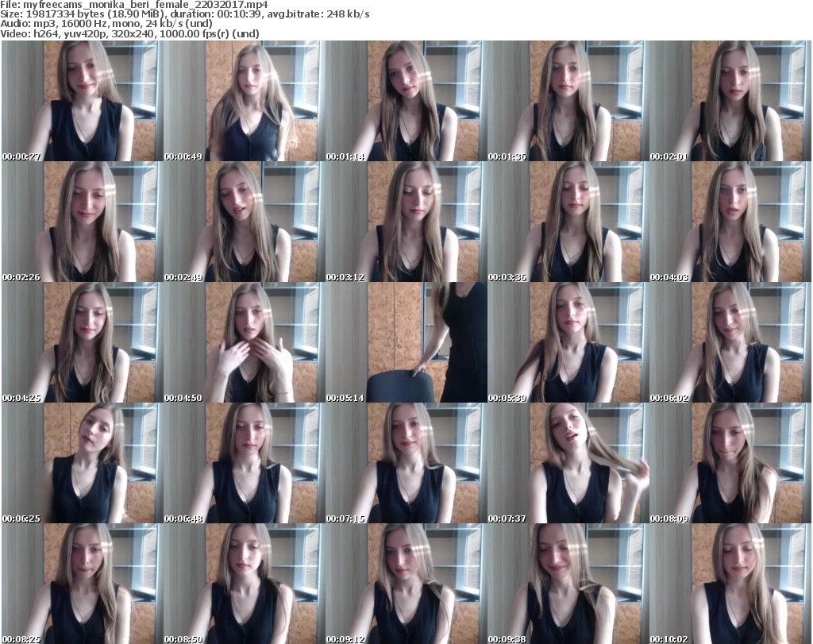Viewport: 813px width, 644px height.
Task: Click the Size and duration info line
Action: 185,14
